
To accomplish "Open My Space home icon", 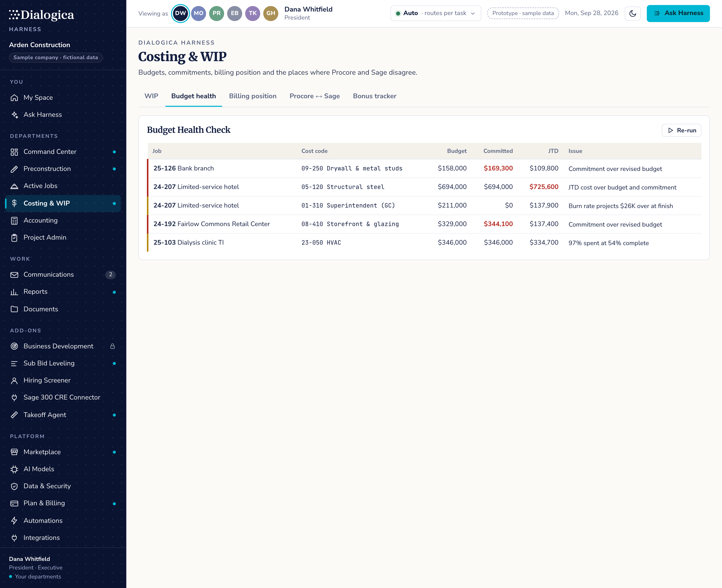I will pyautogui.click(x=14, y=97).
